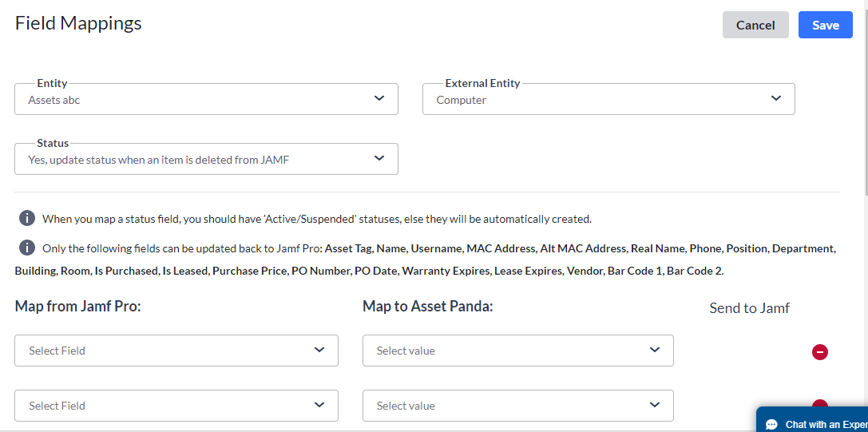
Task: Click the chevron arrow in second Select value box
Action: pyautogui.click(x=655, y=405)
